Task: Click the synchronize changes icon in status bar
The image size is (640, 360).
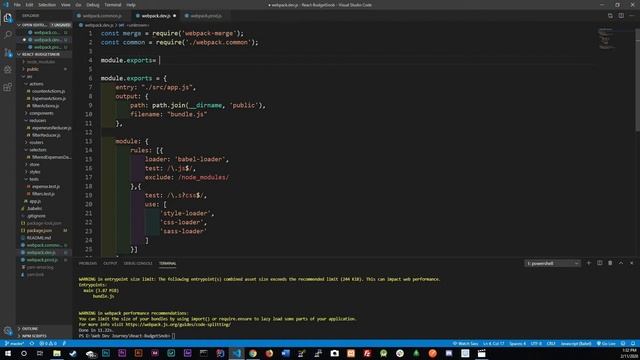Action: point(32,344)
